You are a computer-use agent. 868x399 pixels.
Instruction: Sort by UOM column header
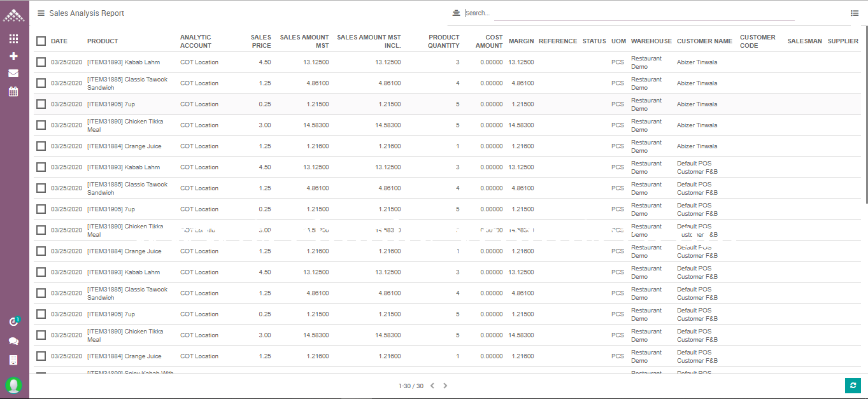(618, 41)
